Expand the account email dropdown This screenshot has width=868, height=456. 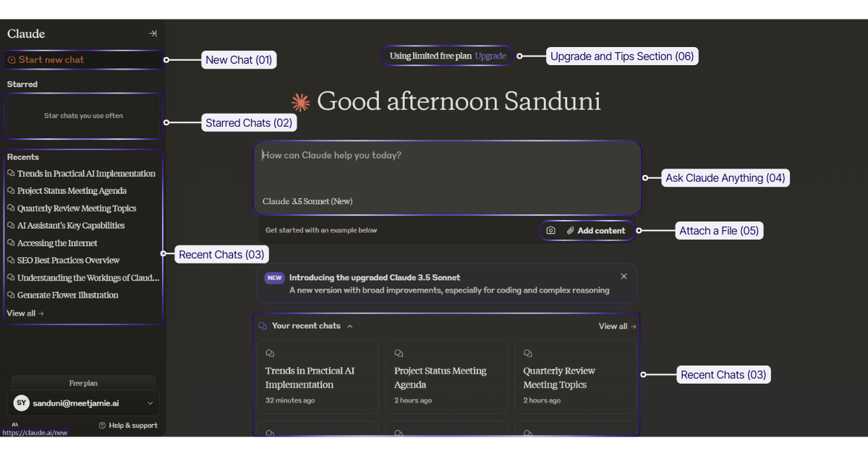click(150, 403)
